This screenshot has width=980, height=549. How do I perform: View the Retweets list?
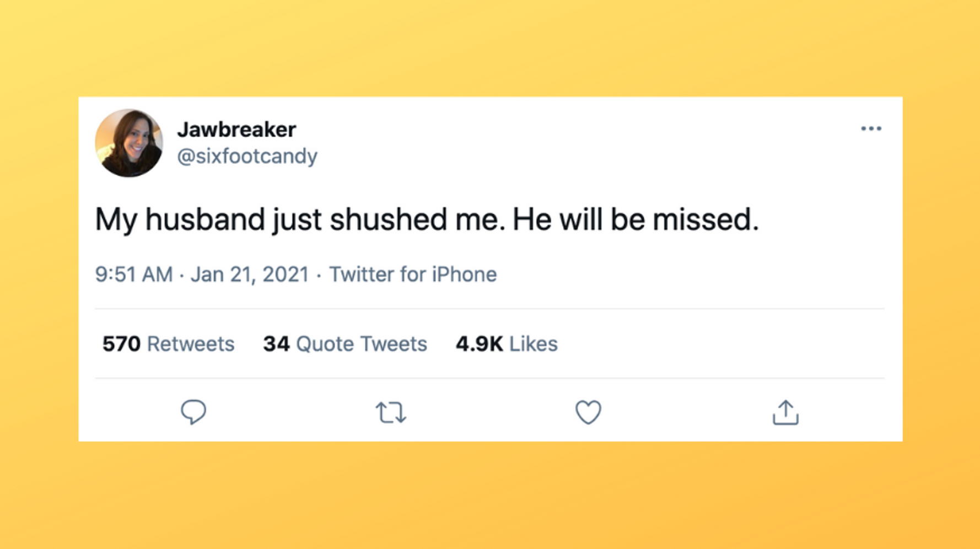point(191,344)
